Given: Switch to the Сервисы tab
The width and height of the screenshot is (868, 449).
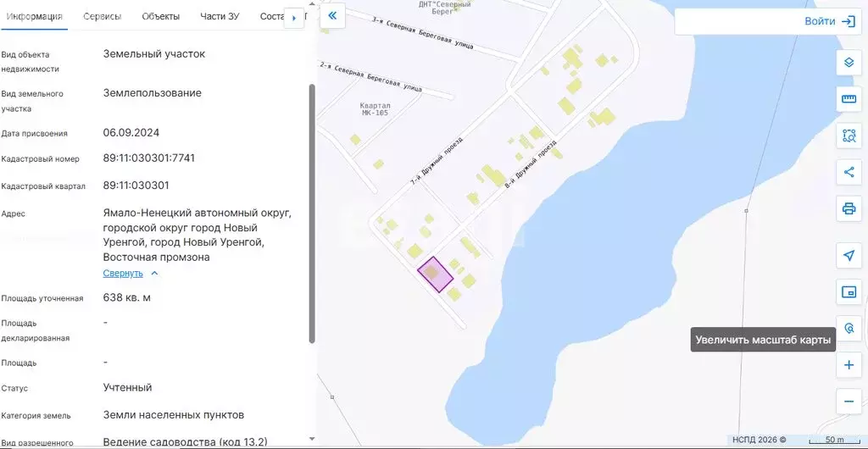Looking at the screenshot, I should tap(102, 17).
